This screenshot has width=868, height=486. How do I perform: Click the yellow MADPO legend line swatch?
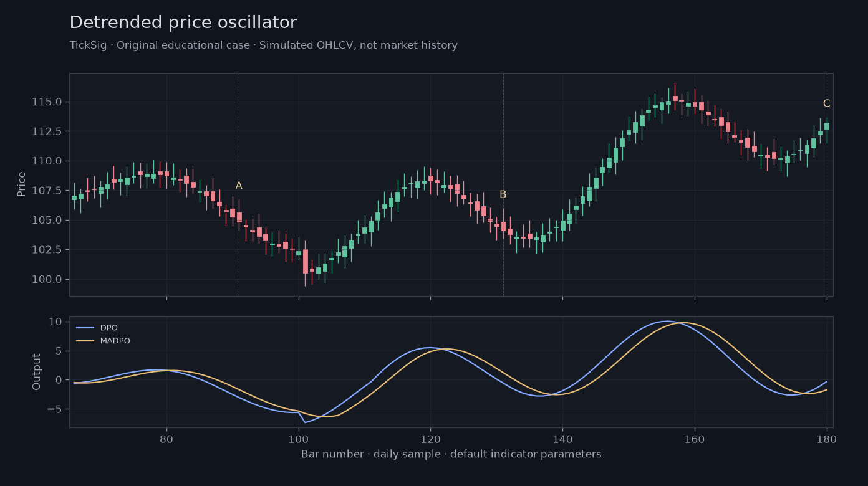[85, 341]
